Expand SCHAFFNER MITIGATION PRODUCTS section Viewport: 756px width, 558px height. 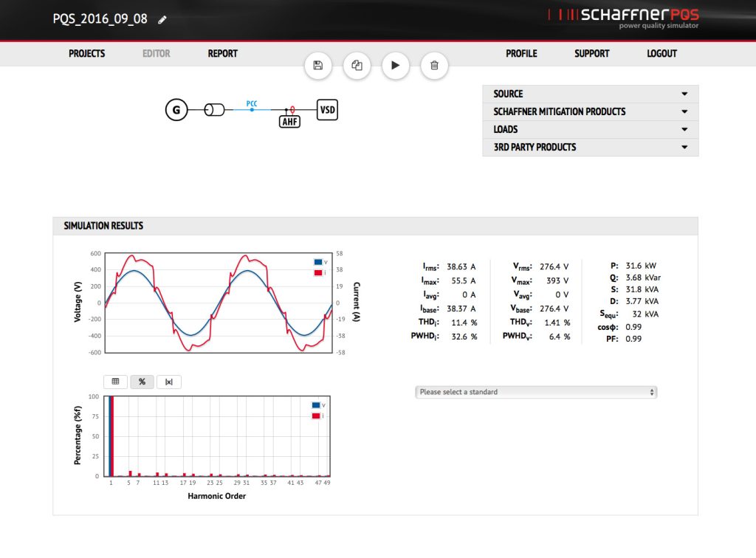pos(590,111)
